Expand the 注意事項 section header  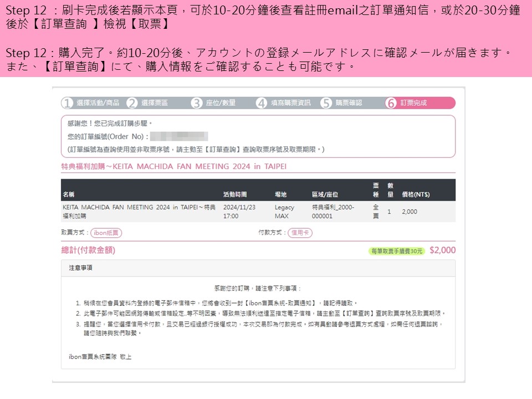80,268
